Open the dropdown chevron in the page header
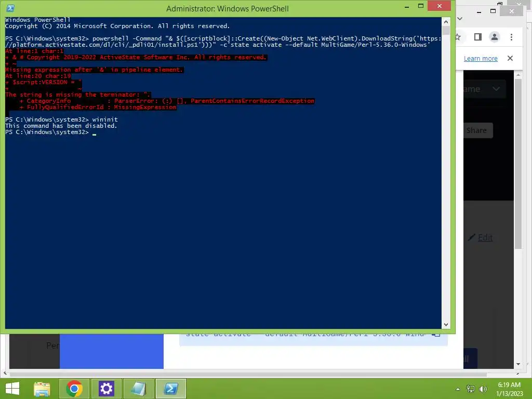This screenshot has width=532, height=399. pos(496,89)
